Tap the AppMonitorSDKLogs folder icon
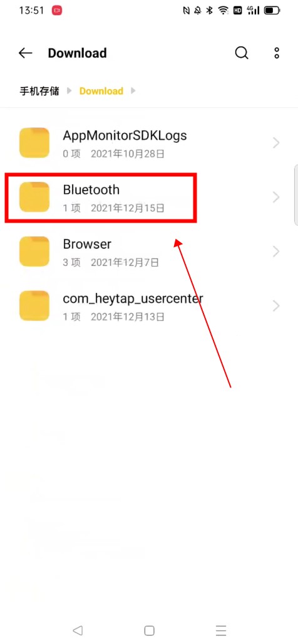This screenshot has width=298, height=644. pos(34,142)
